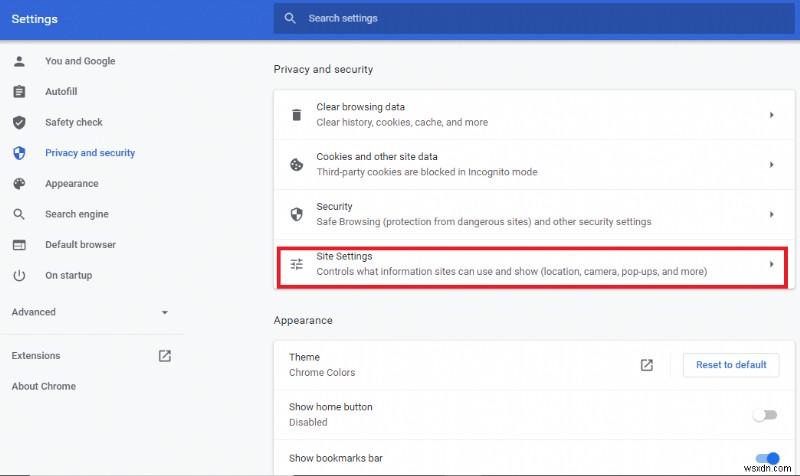Click the You and Google person icon
Viewport: 800px width, 476px height.
(19, 62)
